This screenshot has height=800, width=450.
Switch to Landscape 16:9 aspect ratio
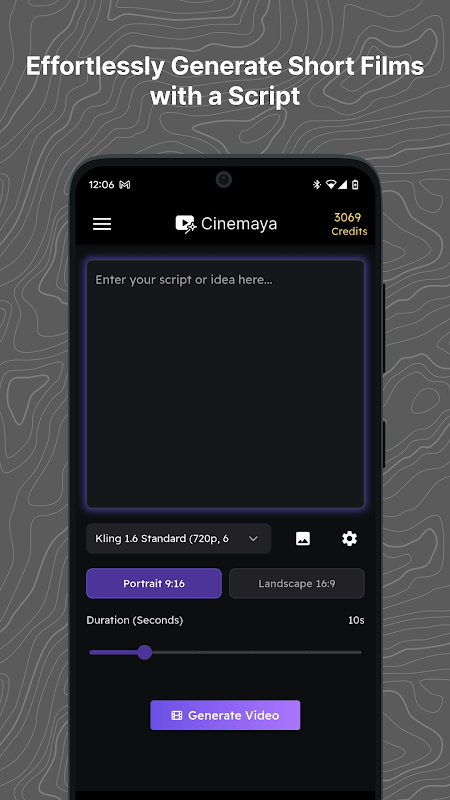tap(297, 583)
